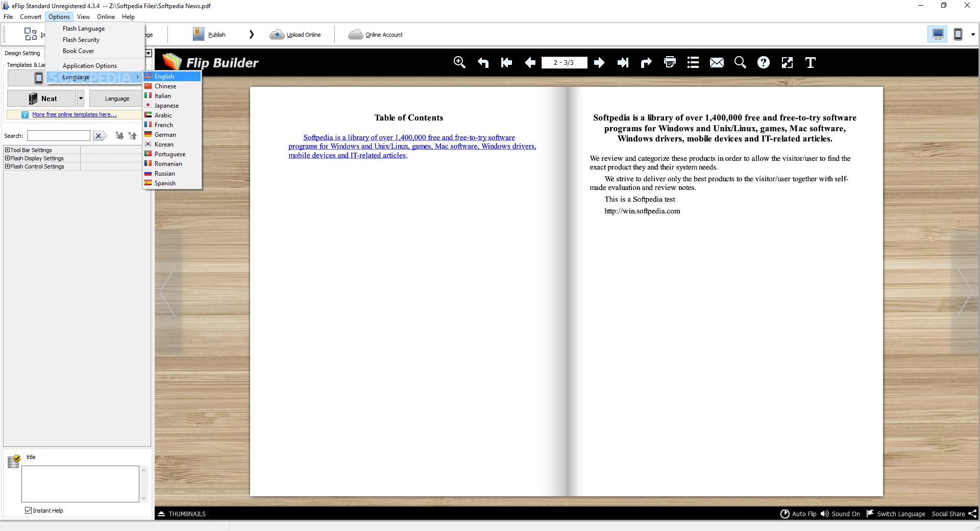Click the back arrow in viewer toolbar
This screenshot has height=531, width=980.
(x=483, y=62)
